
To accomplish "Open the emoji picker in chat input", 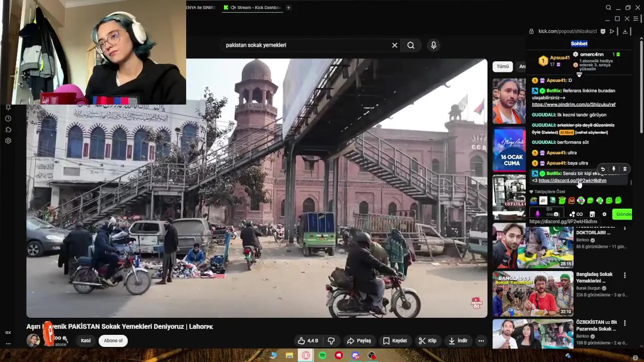I will click(555, 214).
